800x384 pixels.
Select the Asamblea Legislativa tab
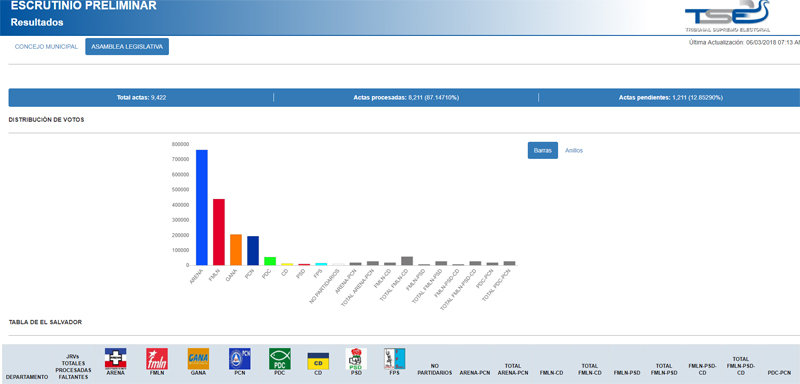tap(127, 46)
